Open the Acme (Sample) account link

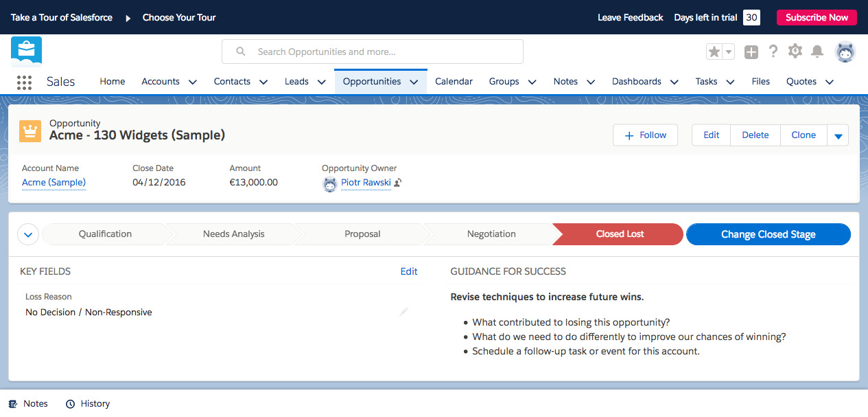pyautogui.click(x=54, y=182)
